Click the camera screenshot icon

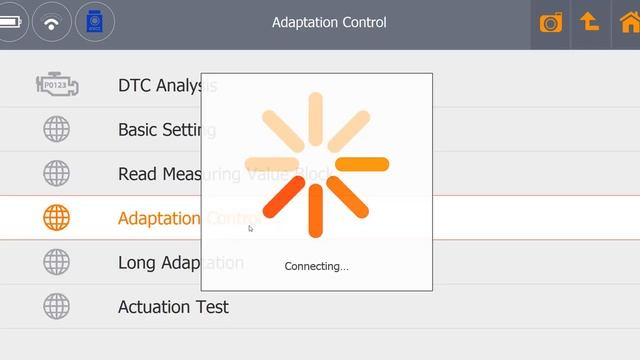point(551,23)
